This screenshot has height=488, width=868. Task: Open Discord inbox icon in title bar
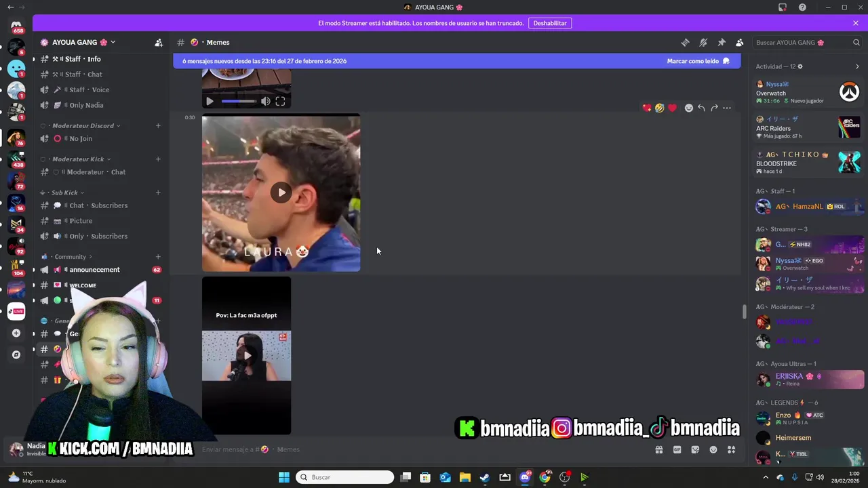click(x=783, y=7)
